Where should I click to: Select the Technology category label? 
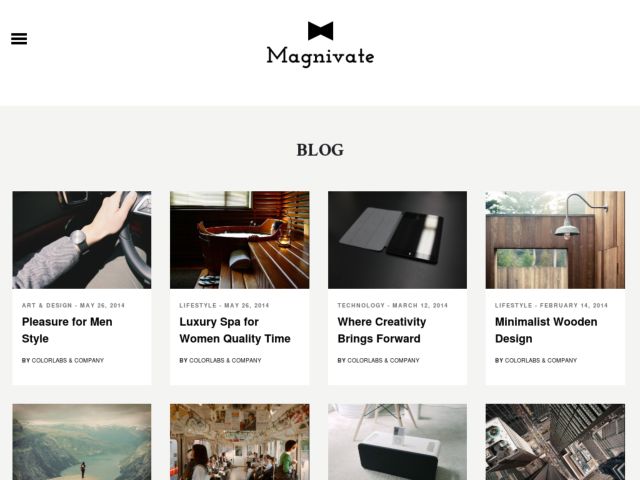361,305
